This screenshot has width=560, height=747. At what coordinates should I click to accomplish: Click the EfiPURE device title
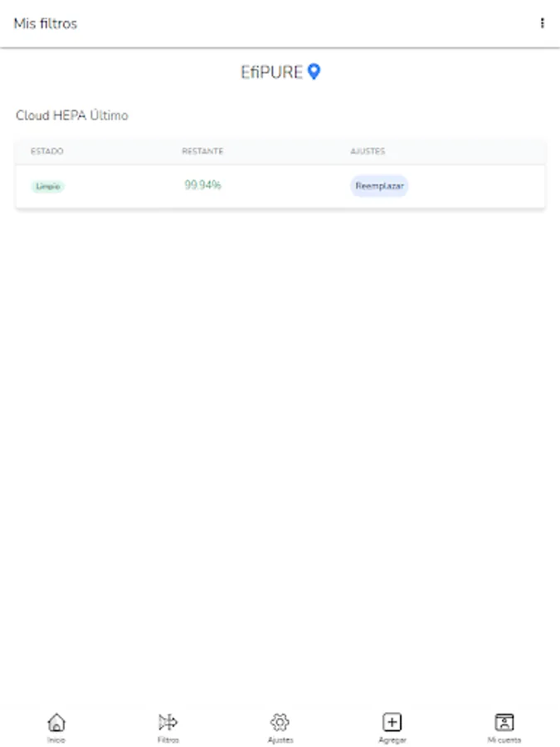[x=271, y=72]
